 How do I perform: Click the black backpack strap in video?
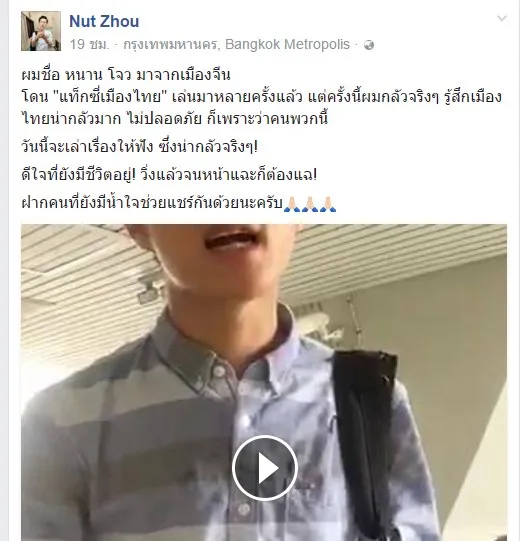[x=366, y=431]
